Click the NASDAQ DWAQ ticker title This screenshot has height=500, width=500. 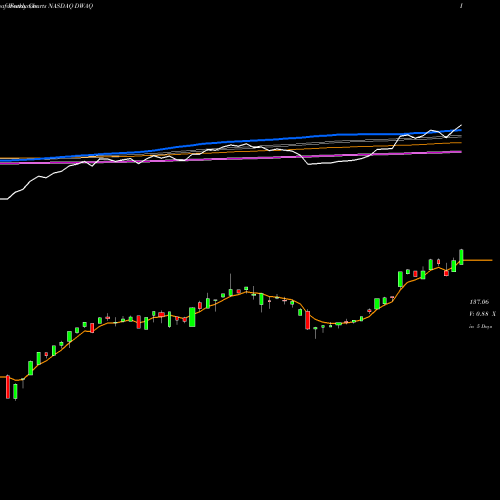(x=71, y=6)
